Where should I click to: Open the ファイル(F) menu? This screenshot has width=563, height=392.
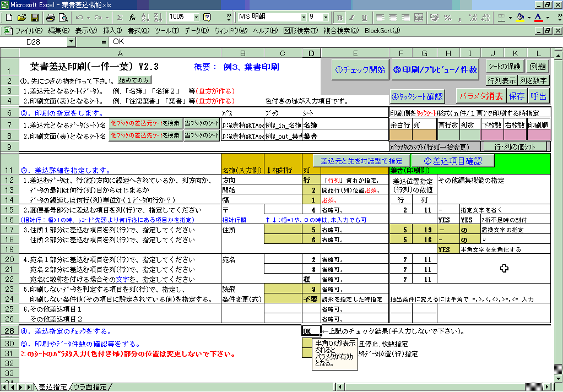click(x=28, y=31)
